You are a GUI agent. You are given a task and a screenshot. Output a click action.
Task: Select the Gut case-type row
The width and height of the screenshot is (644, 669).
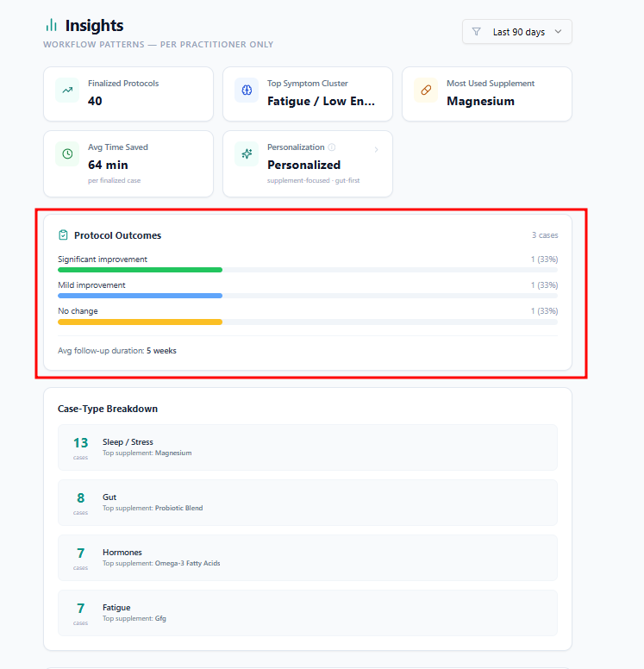pyautogui.click(x=307, y=502)
